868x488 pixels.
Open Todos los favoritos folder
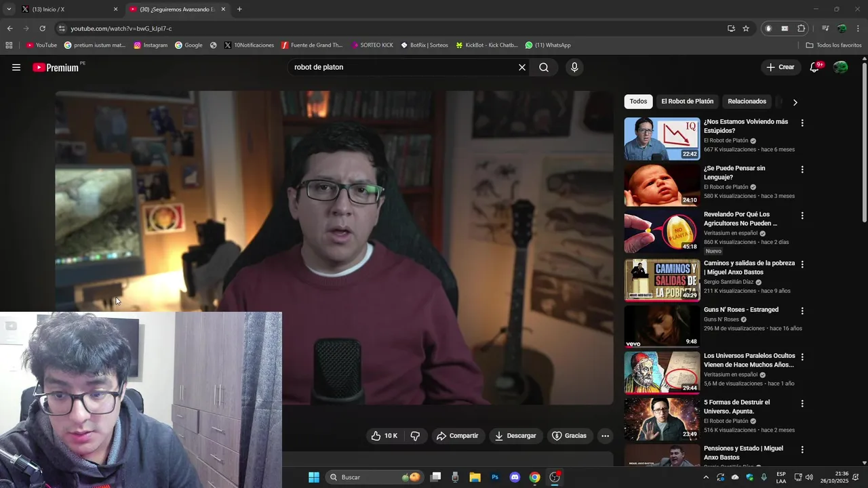tap(833, 45)
